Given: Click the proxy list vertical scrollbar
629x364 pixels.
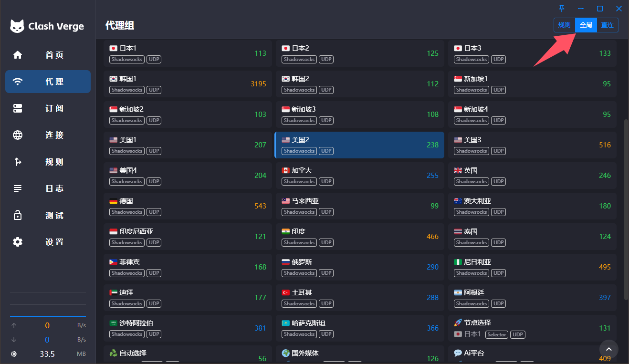Looking at the screenshot, I should click(x=626, y=209).
